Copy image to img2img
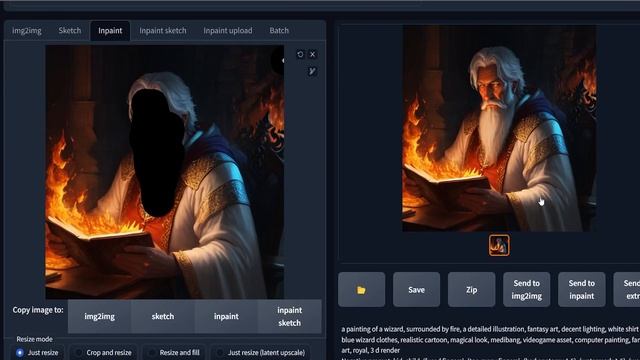The height and width of the screenshot is (360, 640). (x=99, y=316)
